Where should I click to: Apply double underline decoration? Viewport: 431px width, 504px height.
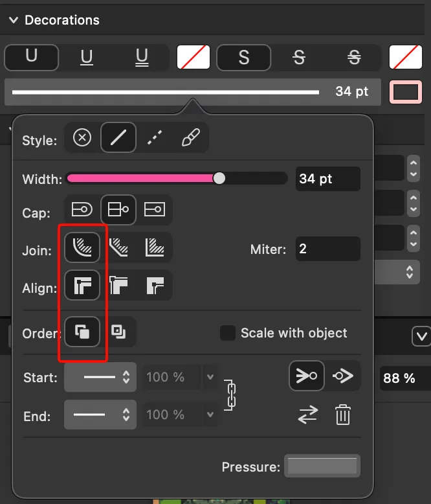[142, 58]
